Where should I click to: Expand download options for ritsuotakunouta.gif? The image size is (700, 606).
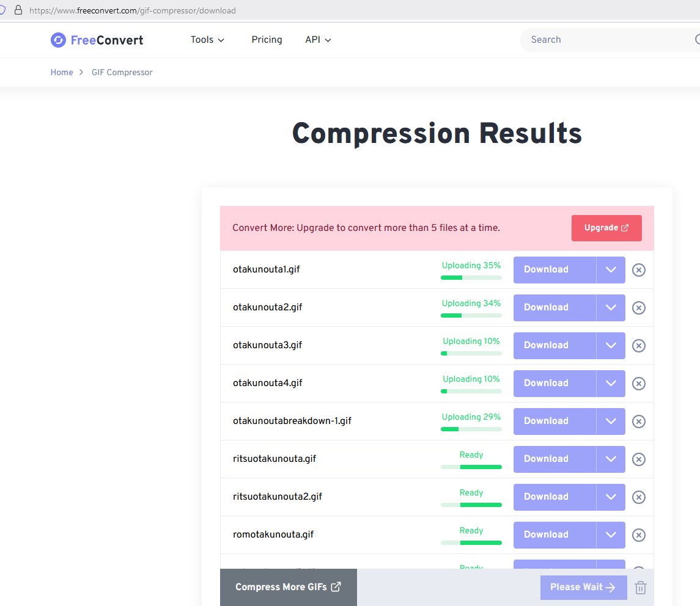coord(611,459)
